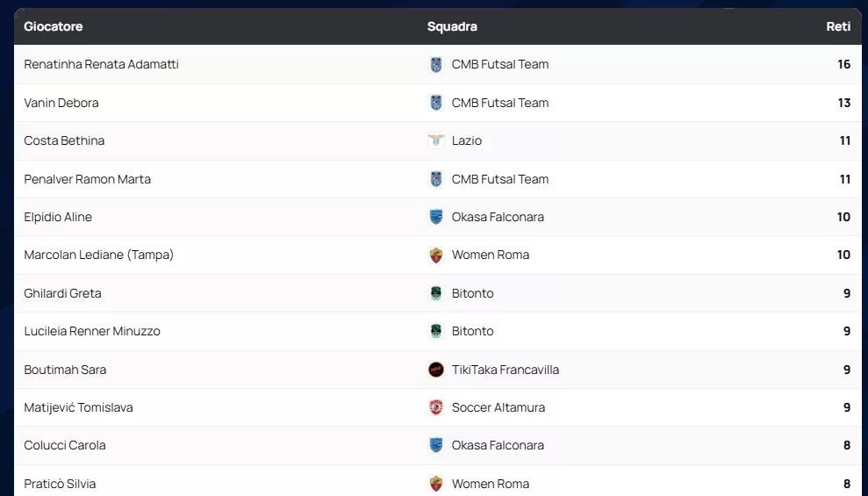Click the Giocatore column header
Screen dimensions: 868x496
[x=54, y=26]
